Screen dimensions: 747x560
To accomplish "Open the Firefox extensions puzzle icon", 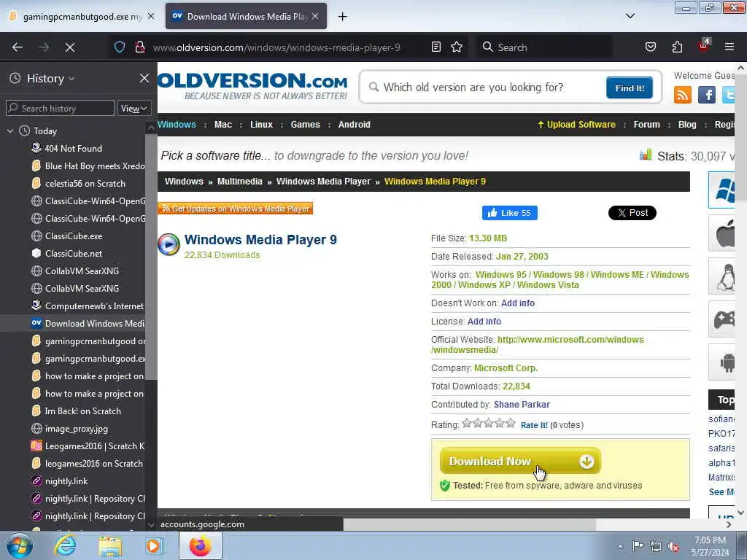I will (x=677, y=47).
